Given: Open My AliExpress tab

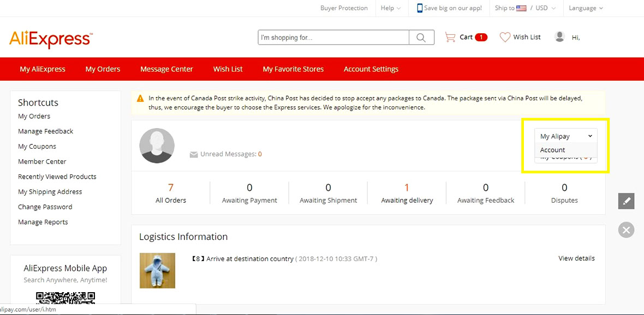Looking at the screenshot, I should pyautogui.click(x=43, y=69).
